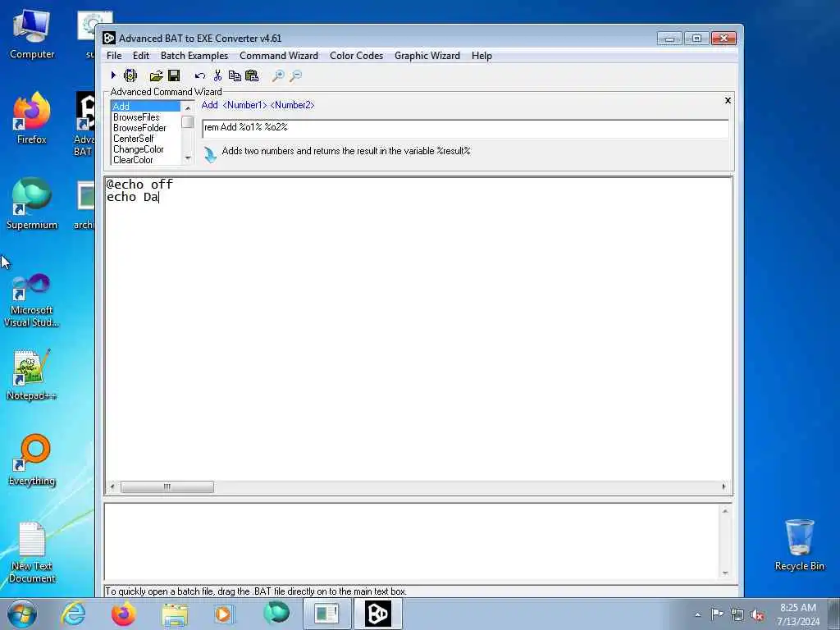Click taskbar button left of BAT converter

326,614
